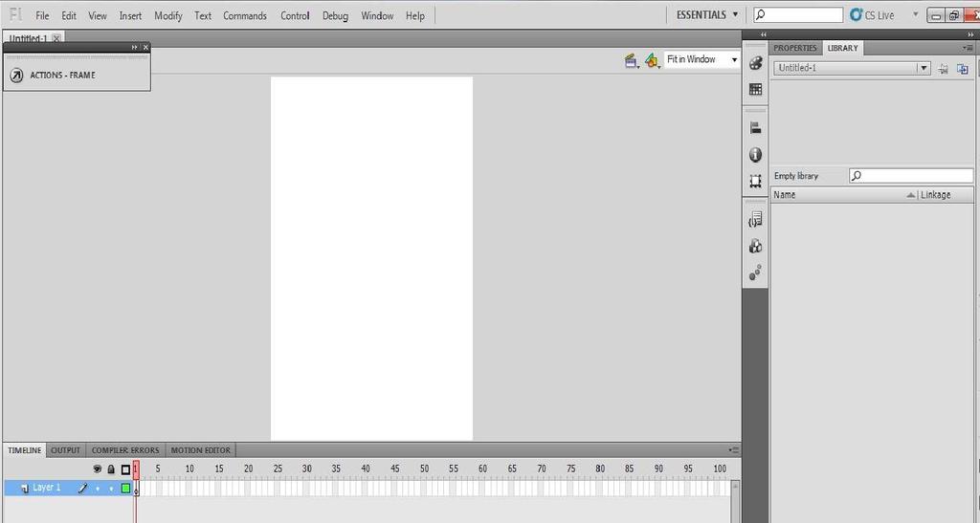The width and height of the screenshot is (980, 523).
Task: Click the Edit Symbols icon
Action: (653, 60)
